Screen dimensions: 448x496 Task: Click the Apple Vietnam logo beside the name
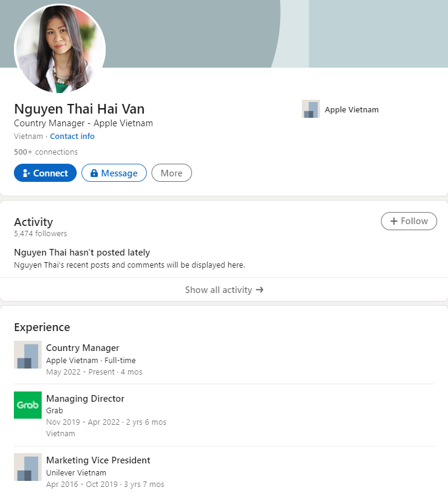coord(311,109)
